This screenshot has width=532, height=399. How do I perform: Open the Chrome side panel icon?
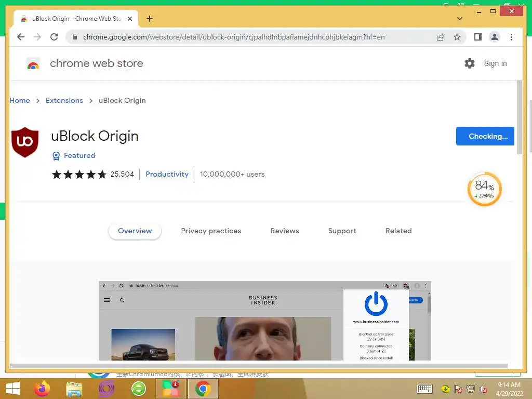click(478, 37)
